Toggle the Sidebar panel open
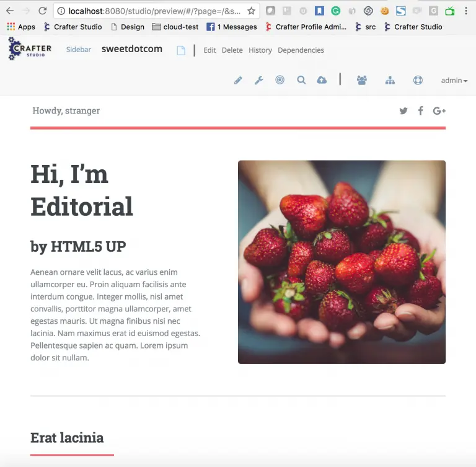The height and width of the screenshot is (467, 476). 79,50
